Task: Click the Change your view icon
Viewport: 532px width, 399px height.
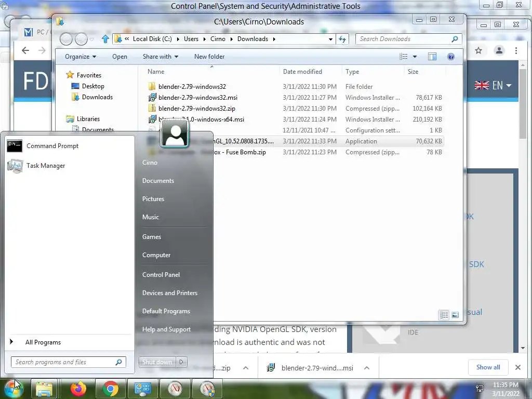Action: 403,57
